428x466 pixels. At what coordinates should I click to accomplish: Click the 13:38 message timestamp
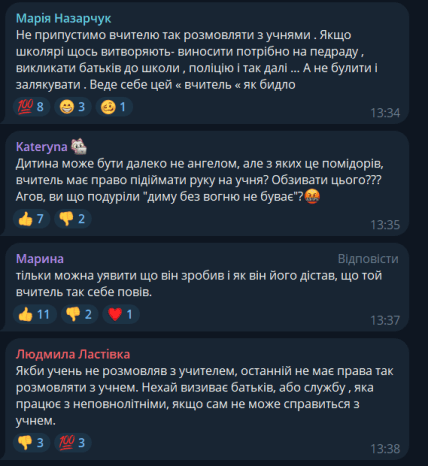(x=385, y=449)
